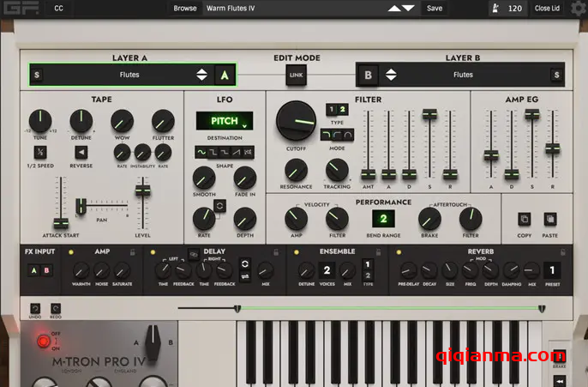
Task: Select the sine wave LFO shape
Action: coord(201,152)
